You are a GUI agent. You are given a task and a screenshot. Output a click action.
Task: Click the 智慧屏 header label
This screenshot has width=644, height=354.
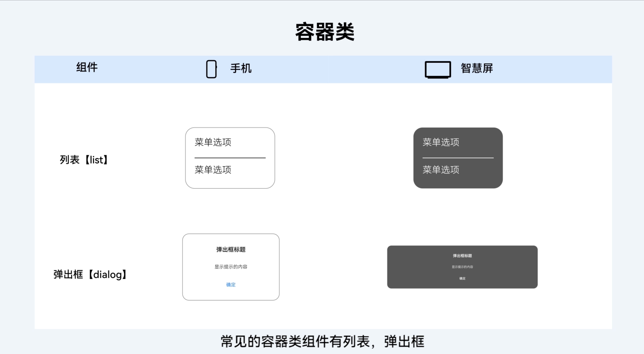tap(476, 68)
